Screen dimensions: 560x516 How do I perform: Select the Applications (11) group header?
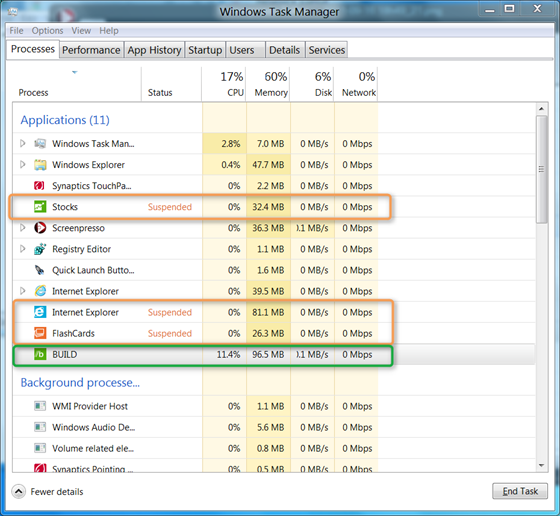pos(65,120)
